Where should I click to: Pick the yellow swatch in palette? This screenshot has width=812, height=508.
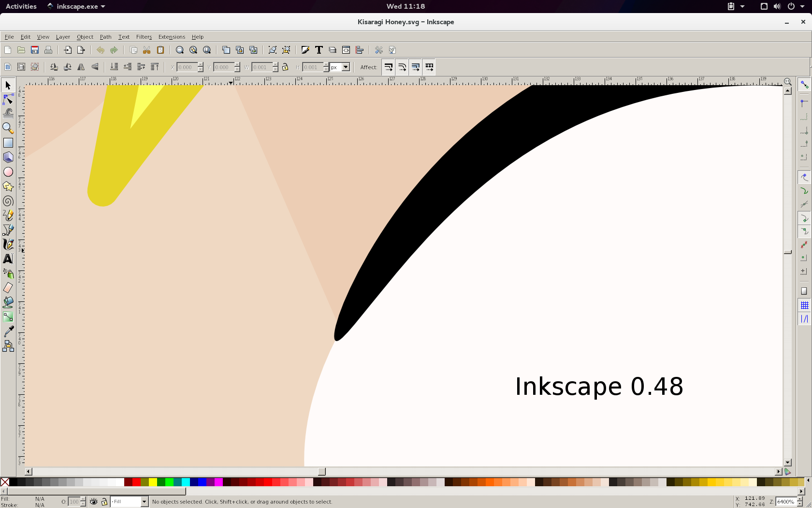point(153,482)
